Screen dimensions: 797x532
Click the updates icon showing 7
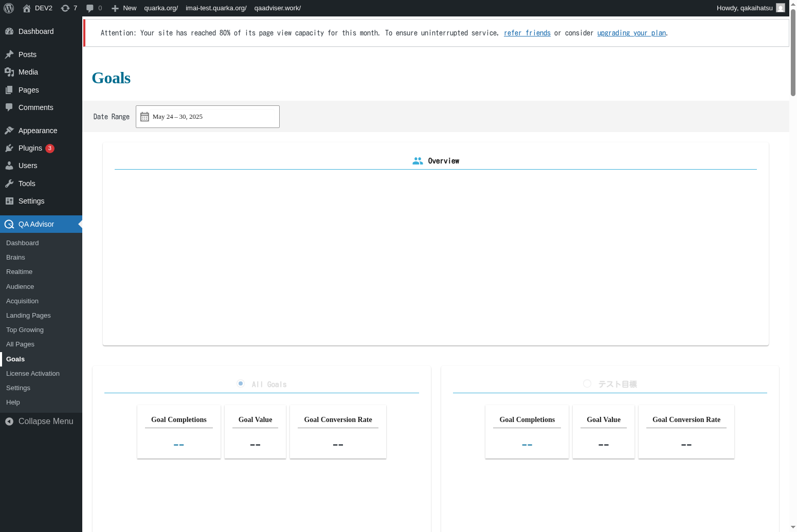[x=65, y=8]
